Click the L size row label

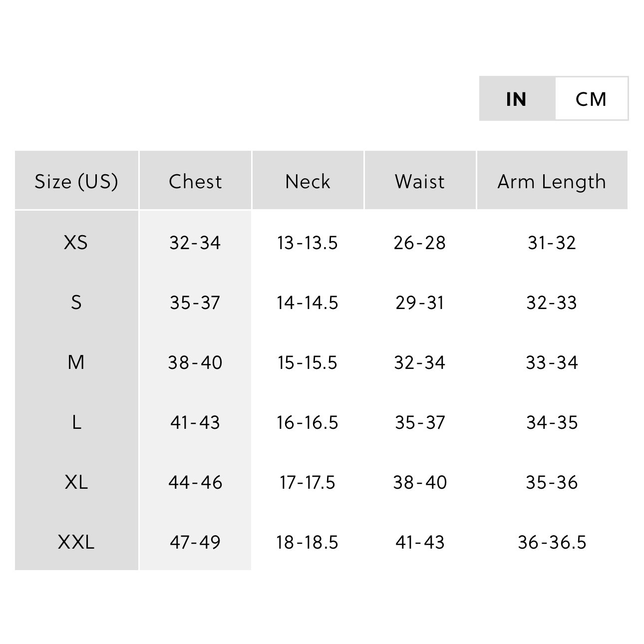76,422
